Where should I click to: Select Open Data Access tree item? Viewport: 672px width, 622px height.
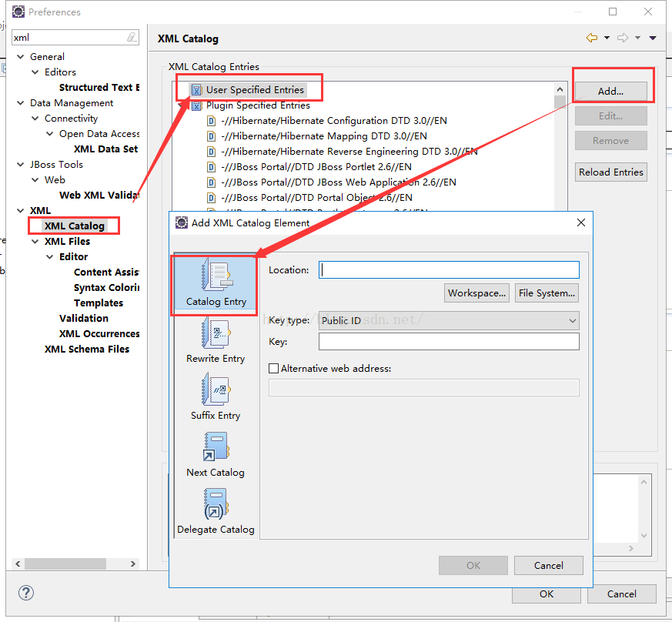point(99,134)
